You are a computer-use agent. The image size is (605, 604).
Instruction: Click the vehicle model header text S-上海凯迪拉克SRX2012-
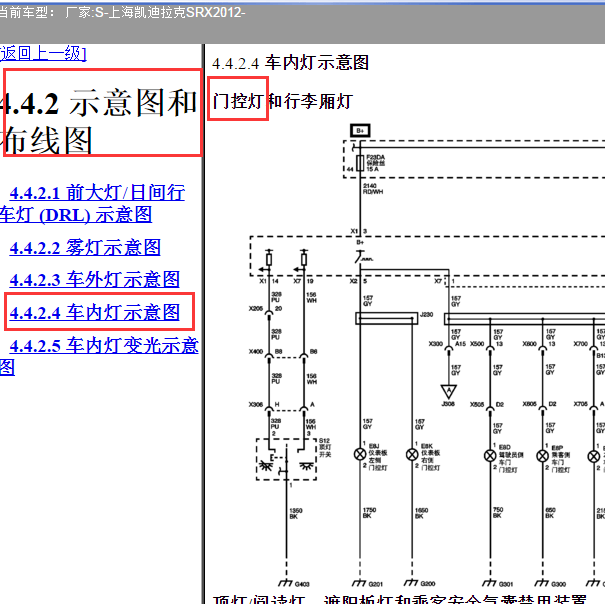tap(170, 13)
